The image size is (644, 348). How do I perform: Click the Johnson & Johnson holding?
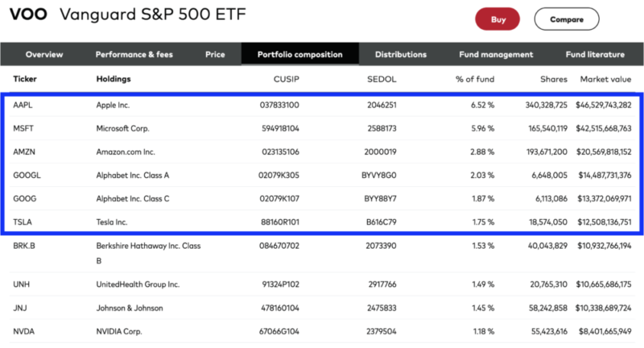[130, 309]
